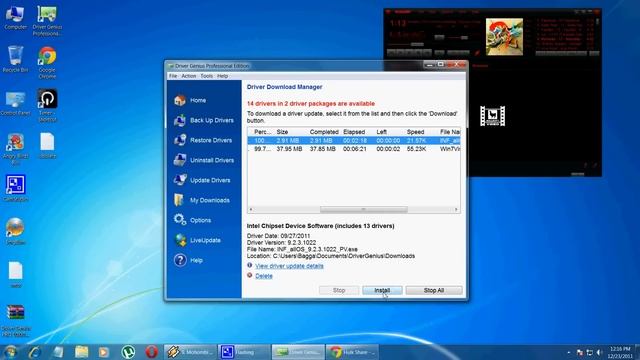Show hidden system tray icons
The height and width of the screenshot is (360, 640).
click(x=569, y=352)
